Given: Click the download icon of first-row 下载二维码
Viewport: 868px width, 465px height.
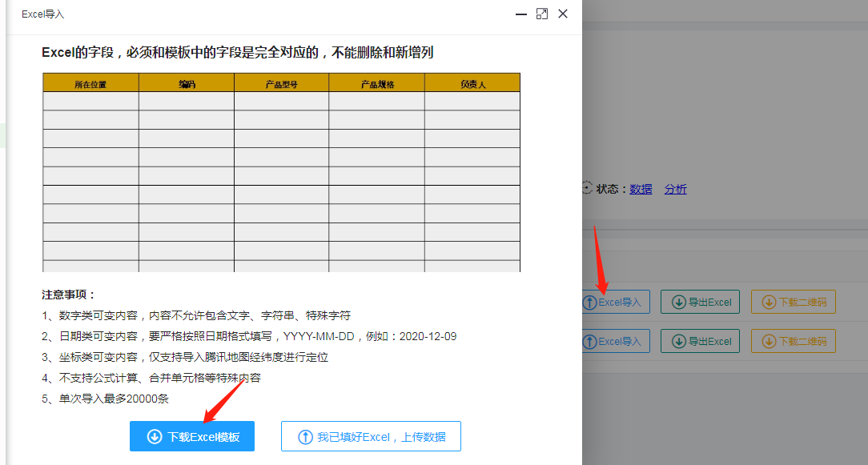Looking at the screenshot, I should 769,303.
